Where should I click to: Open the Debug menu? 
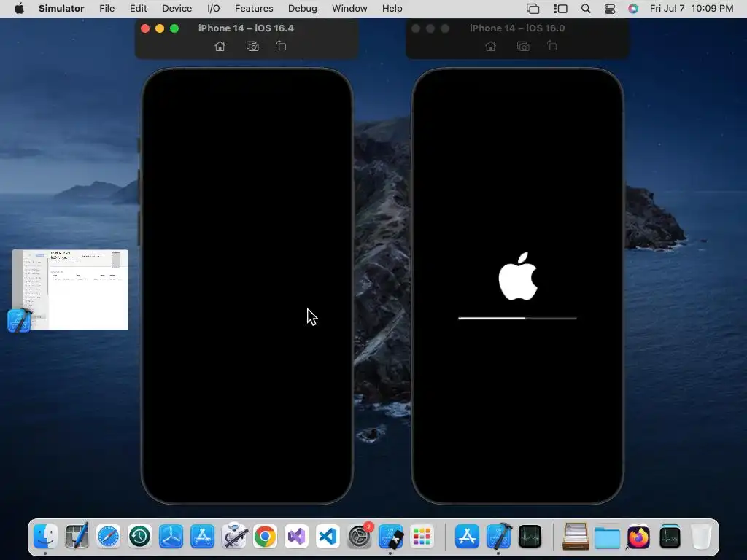[303, 8]
